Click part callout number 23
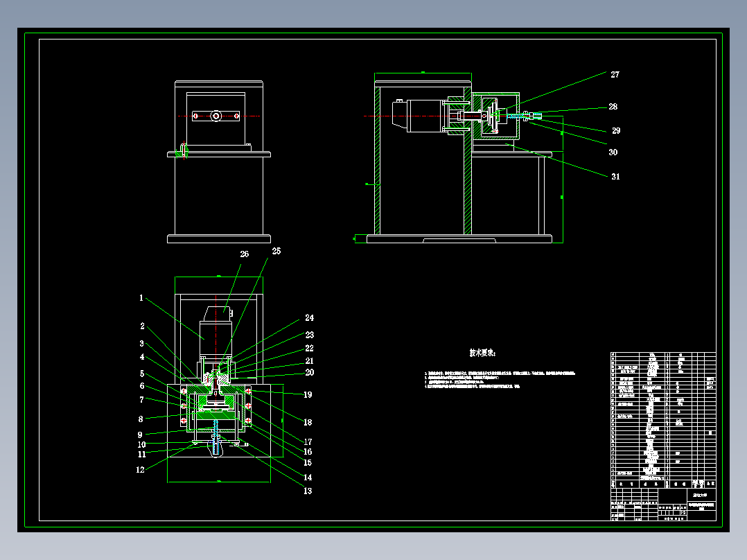Image resolution: width=747 pixels, height=560 pixels. (310, 335)
